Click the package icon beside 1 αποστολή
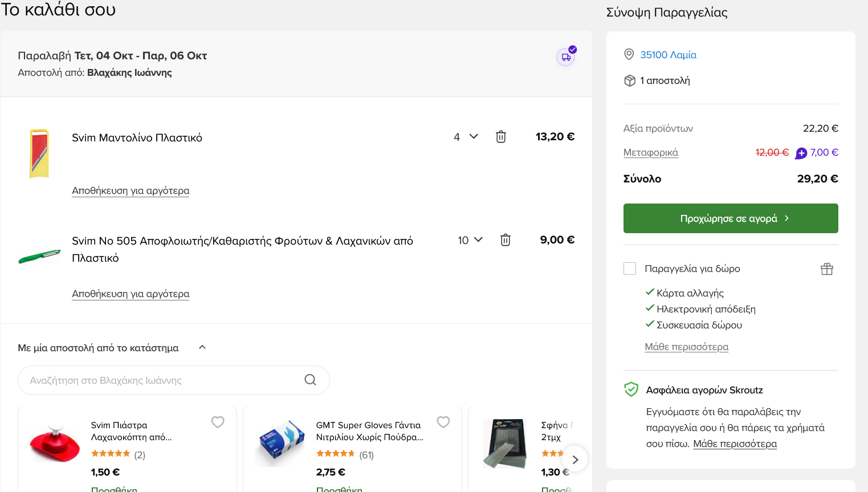This screenshot has width=868, height=492. [x=630, y=81]
